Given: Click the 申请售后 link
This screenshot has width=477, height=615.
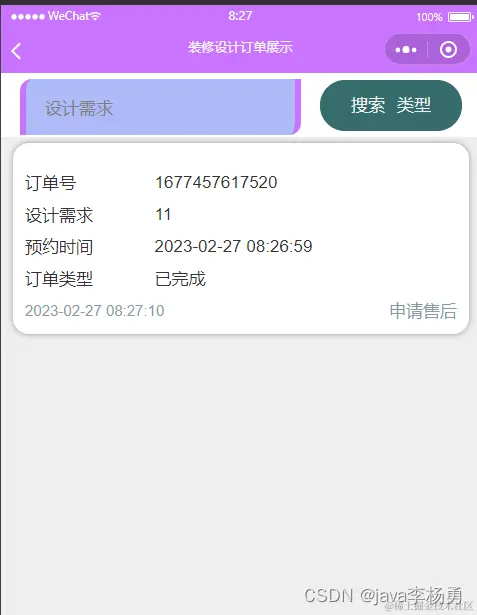Looking at the screenshot, I should click(x=423, y=311).
